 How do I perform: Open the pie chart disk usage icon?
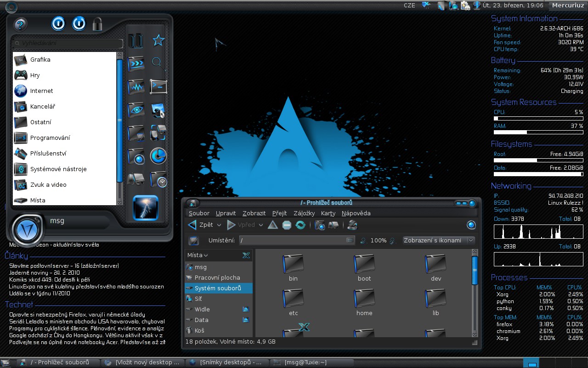click(158, 156)
